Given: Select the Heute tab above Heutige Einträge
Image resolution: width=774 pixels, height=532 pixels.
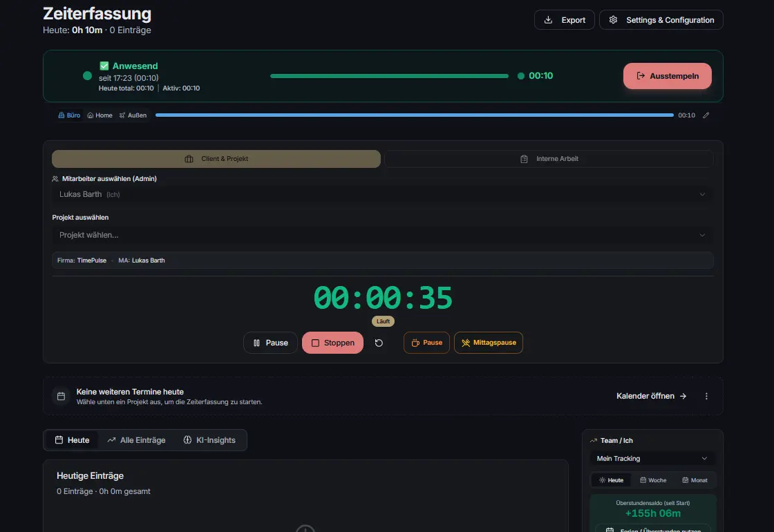Looking at the screenshot, I should coord(72,440).
